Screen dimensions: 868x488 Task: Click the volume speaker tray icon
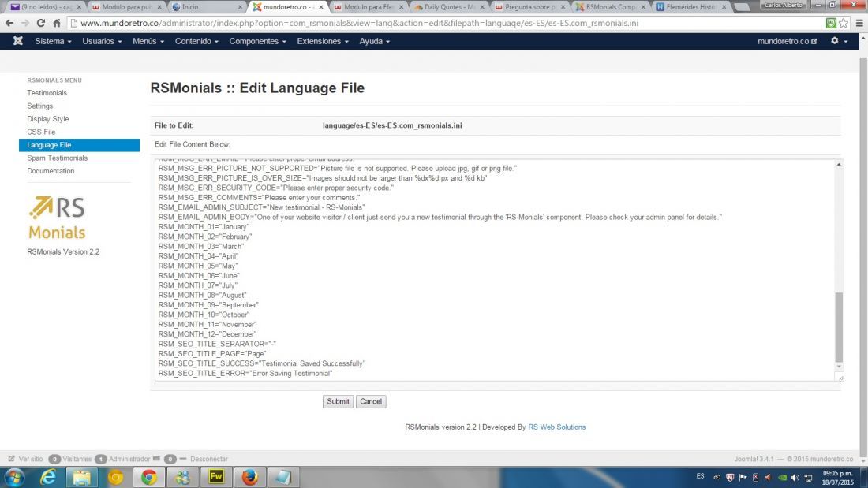pos(795,477)
